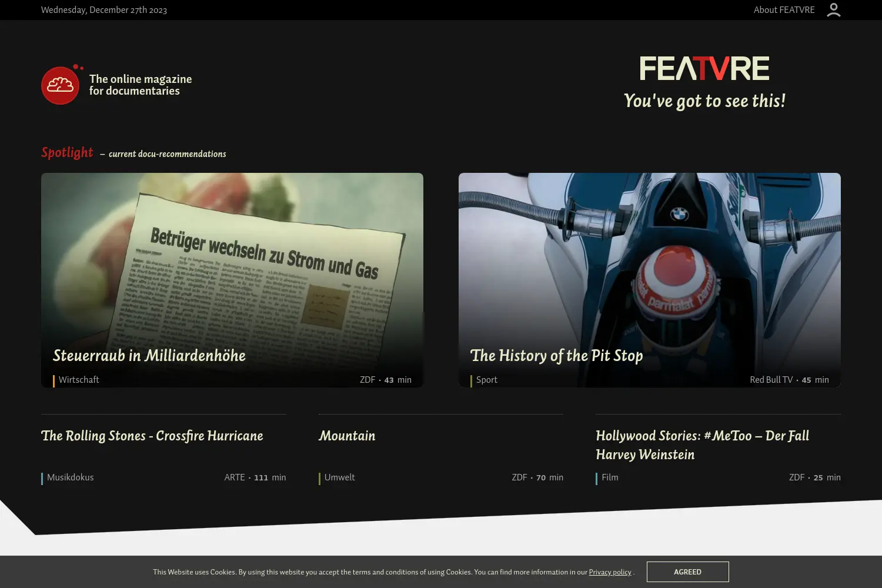Select the Sport category tag
This screenshot has width=882, height=588.
pyautogui.click(x=487, y=380)
